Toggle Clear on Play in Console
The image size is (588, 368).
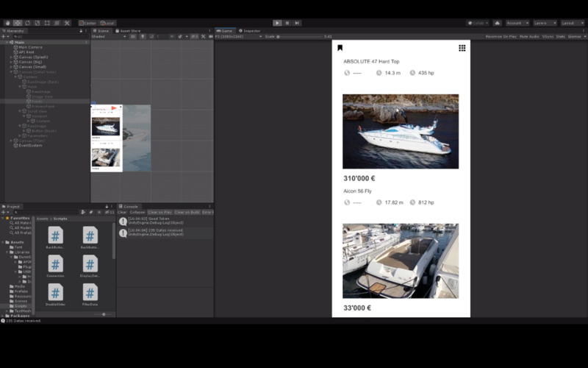coord(159,212)
